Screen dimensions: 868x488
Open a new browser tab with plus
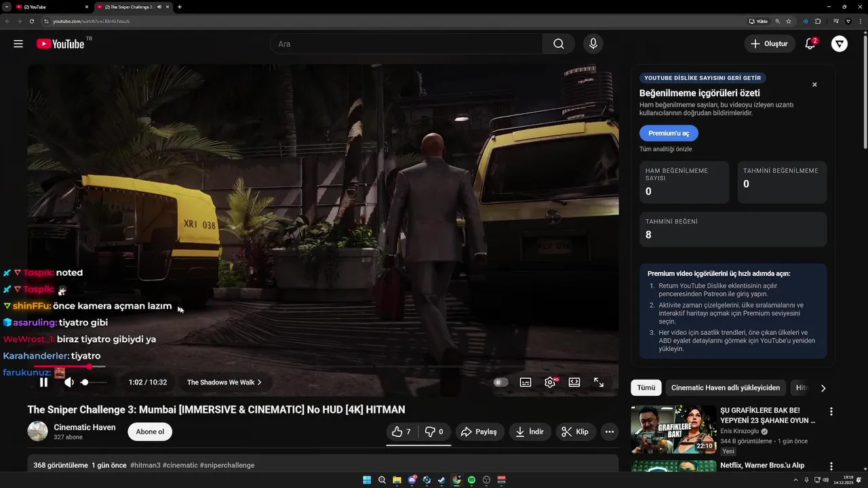(179, 7)
